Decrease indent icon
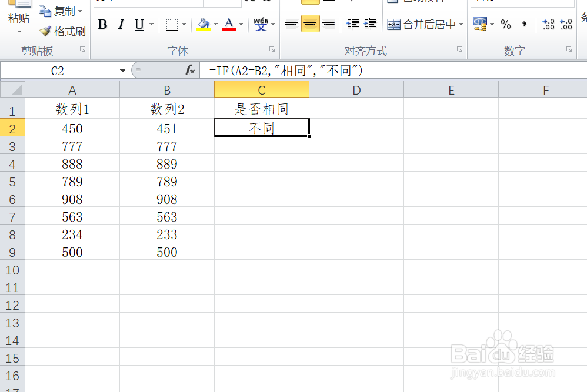This screenshot has width=587, height=392. pos(352,24)
